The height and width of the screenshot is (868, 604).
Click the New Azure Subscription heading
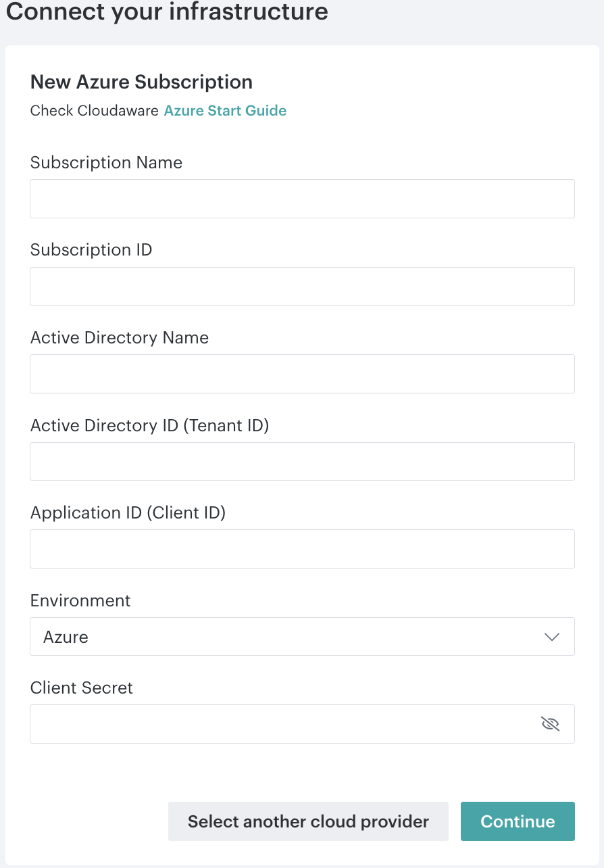(x=141, y=82)
